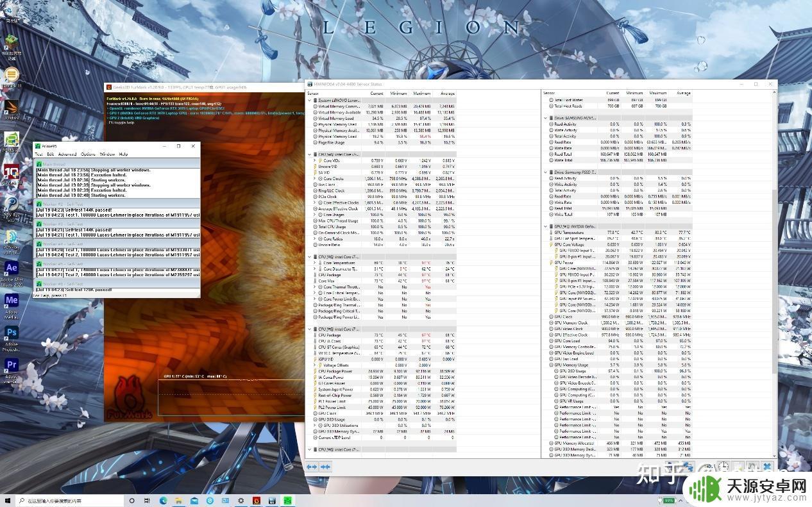Click HWiNFO right pane vertical scrollbar
The image size is (812, 507).
pos(774,272)
